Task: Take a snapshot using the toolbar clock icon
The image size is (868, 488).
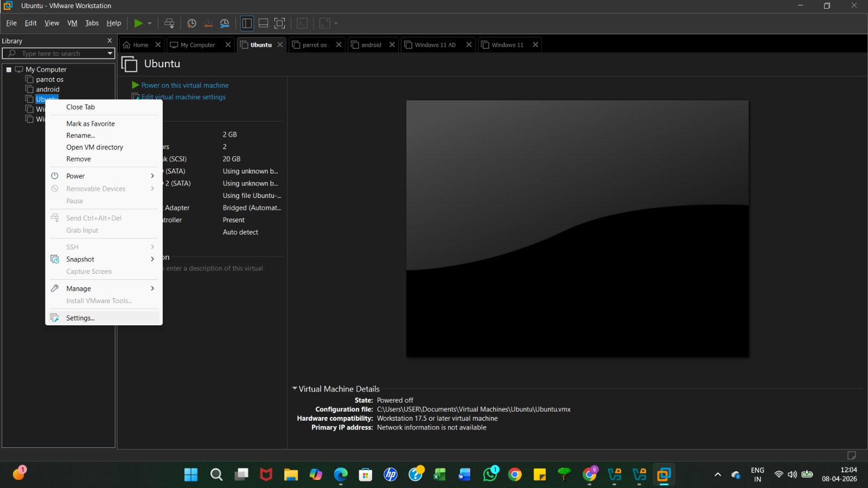Action: 192,23
